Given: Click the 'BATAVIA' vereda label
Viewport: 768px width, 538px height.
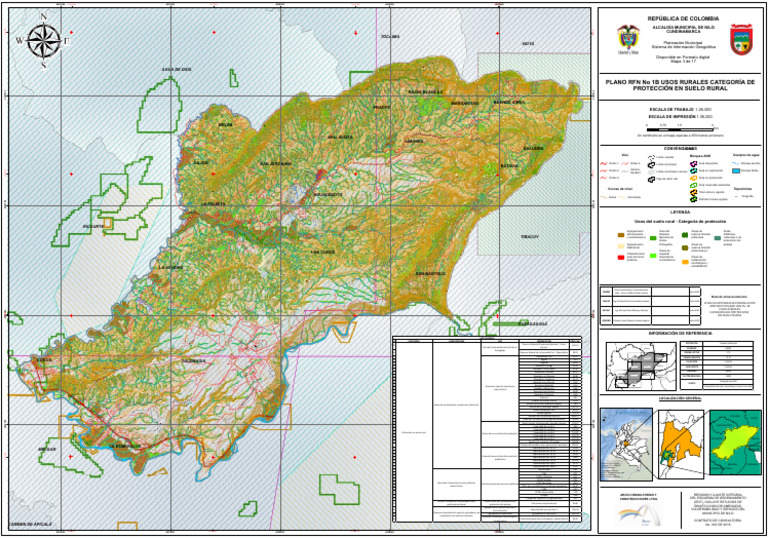Looking at the screenshot, I should (509, 166).
